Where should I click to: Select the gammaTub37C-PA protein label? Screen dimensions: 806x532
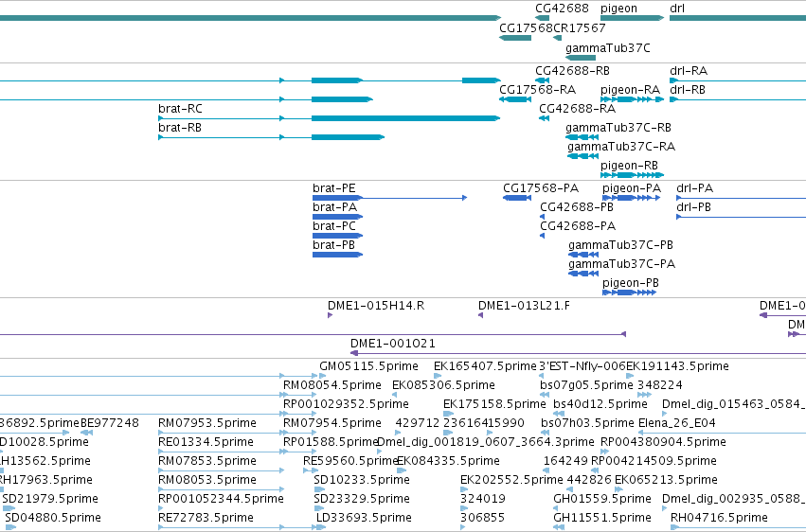[622, 264]
